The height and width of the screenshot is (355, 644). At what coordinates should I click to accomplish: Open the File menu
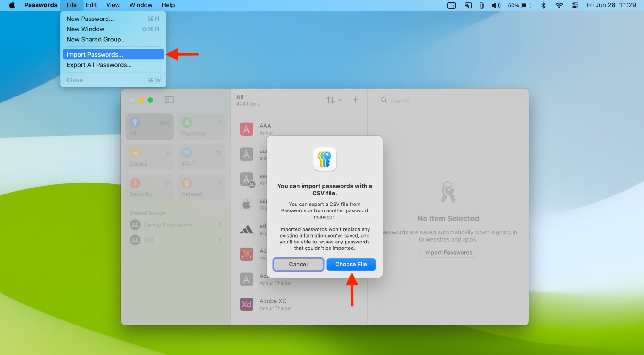[x=71, y=5]
